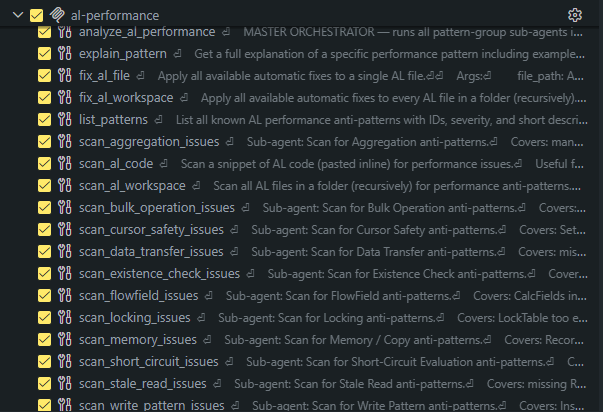
Task: Open the al-performance server gear settings
Action: tap(575, 15)
